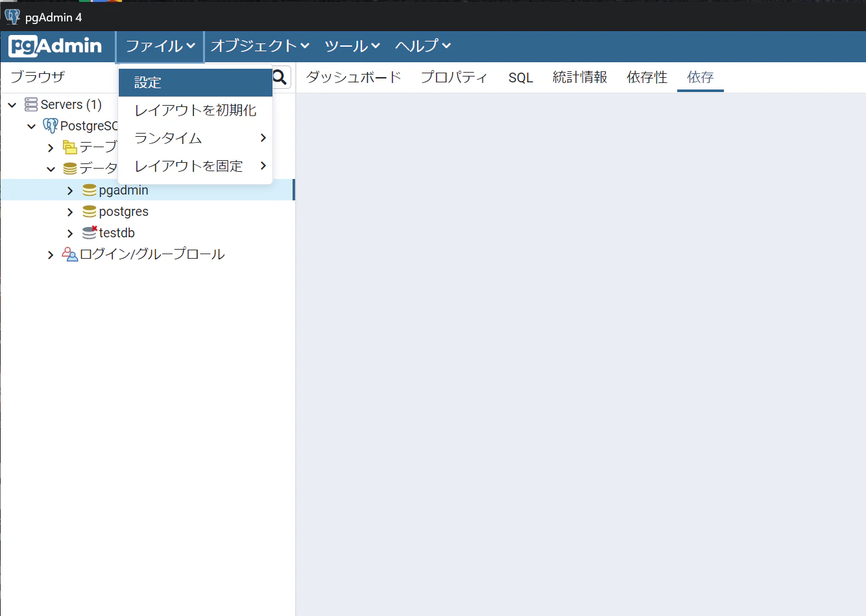Click the login/group roles icon
Viewport: 866px width, 616px height.
pyautogui.click(x=70, y=254)
